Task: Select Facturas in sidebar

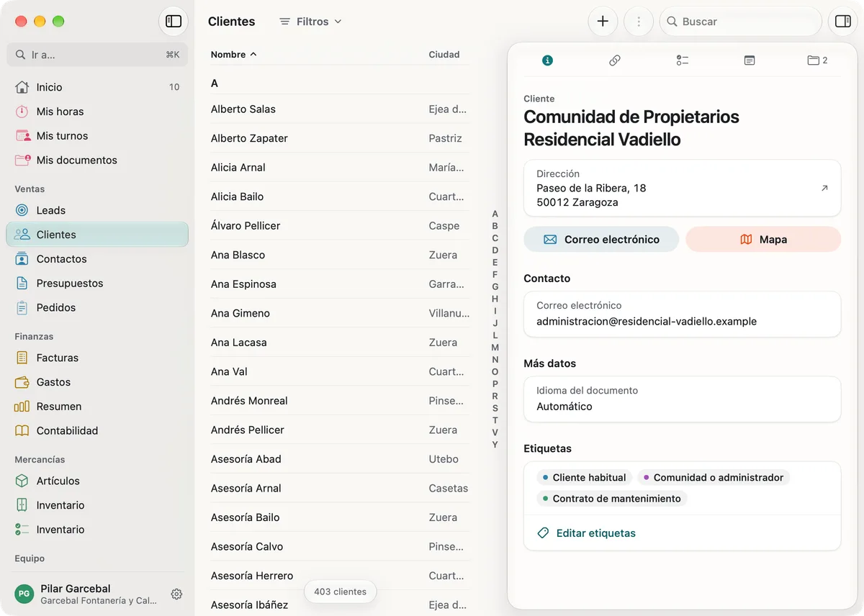Action: (x=97, y=358)
